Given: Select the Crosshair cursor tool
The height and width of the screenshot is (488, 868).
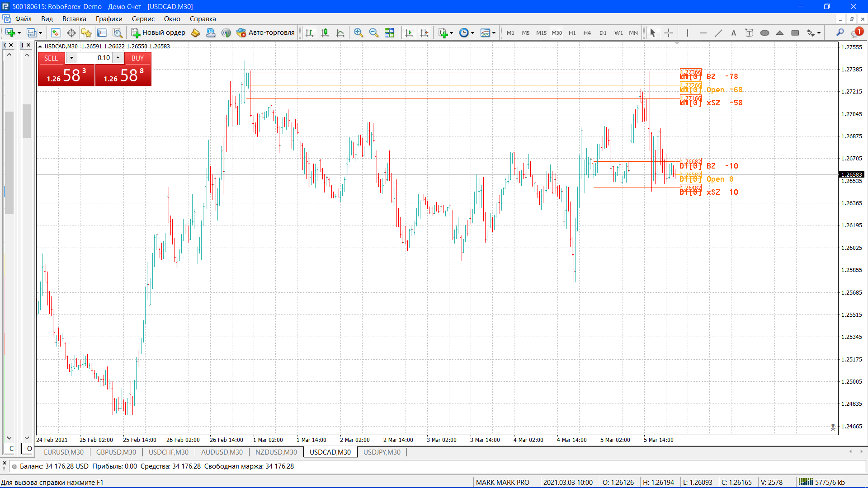Looking at the screenshot, I should click(x=668, y=33).
